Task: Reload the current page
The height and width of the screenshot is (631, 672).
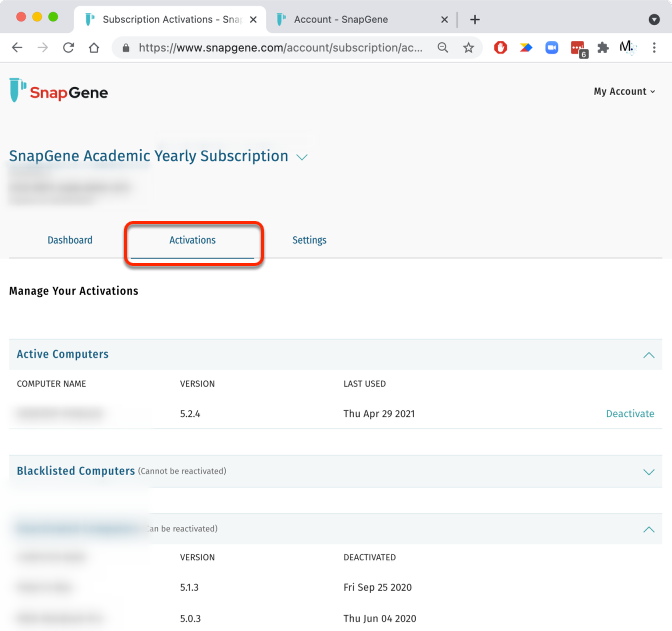Action: pyautogui.click(x=68, y=47)
